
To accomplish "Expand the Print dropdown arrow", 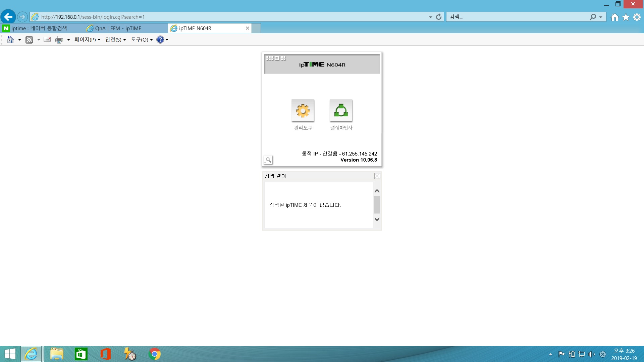I will 68,40.
